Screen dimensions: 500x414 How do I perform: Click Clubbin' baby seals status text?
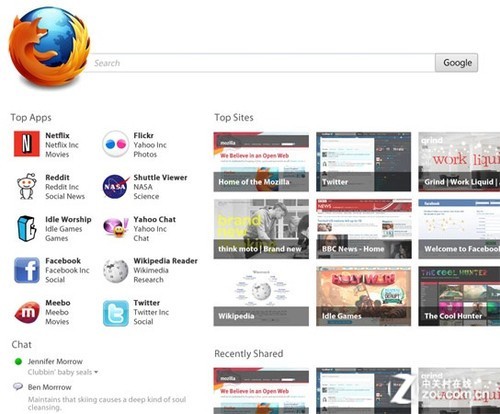(60, 372)
